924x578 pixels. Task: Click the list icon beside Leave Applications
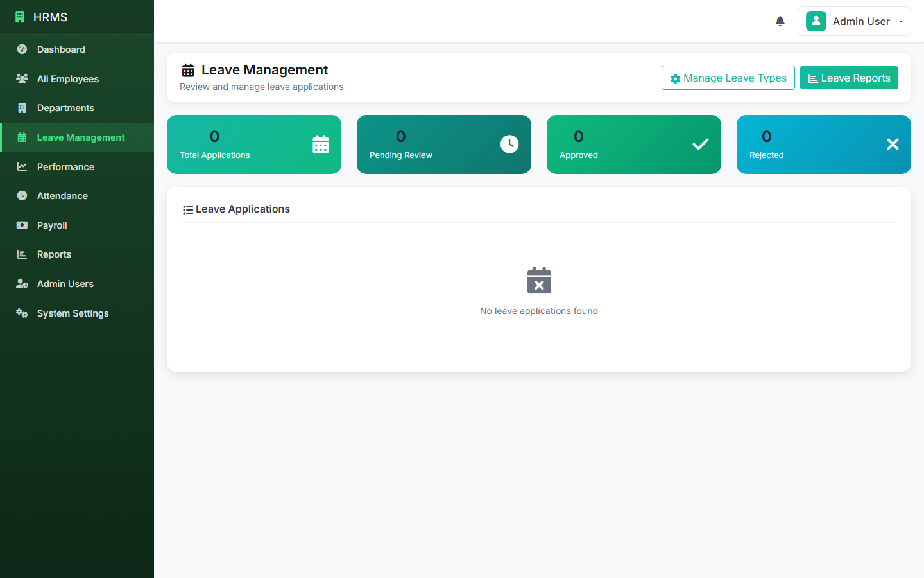(x=188, y=210)
